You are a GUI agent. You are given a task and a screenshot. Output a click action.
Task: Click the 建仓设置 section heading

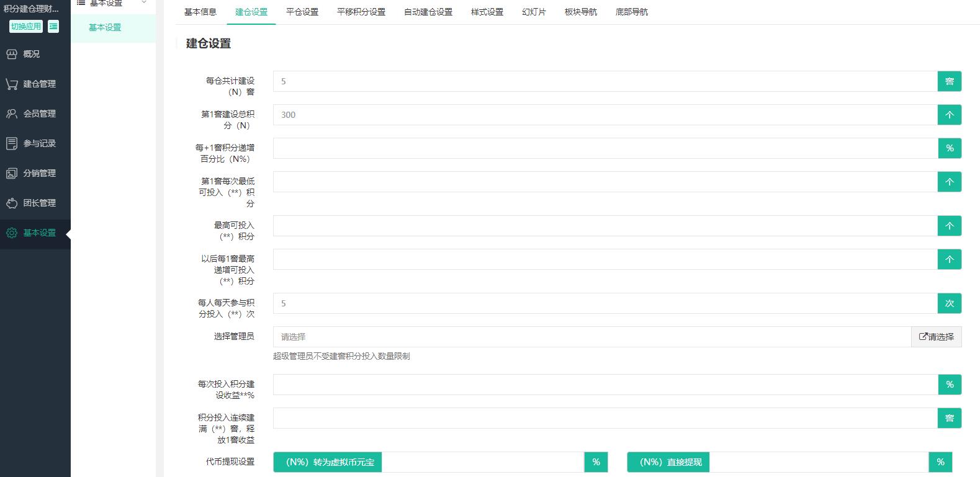(209, 43)
